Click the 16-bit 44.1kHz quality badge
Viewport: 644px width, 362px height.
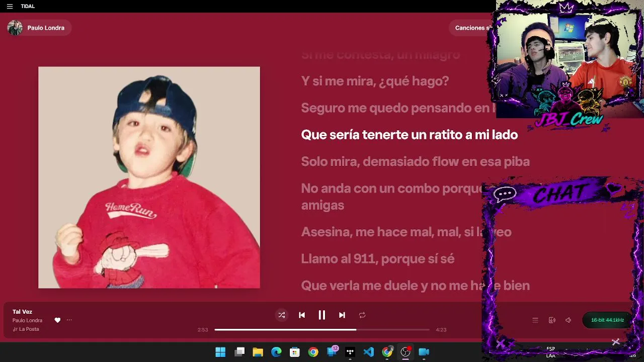click(x=607, y=320)
